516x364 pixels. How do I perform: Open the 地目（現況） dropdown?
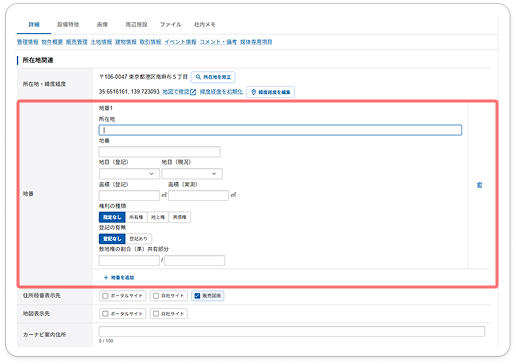(x=192, y=174)
